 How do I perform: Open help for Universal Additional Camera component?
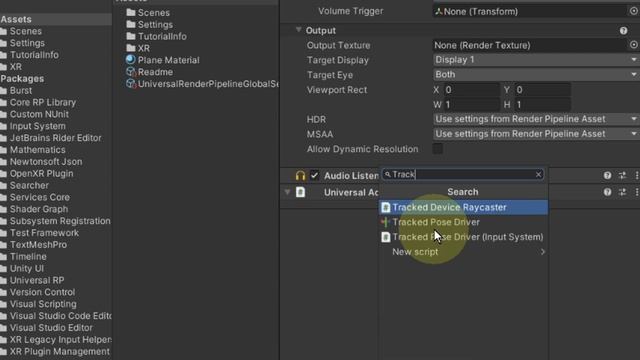tap(607, 192)
